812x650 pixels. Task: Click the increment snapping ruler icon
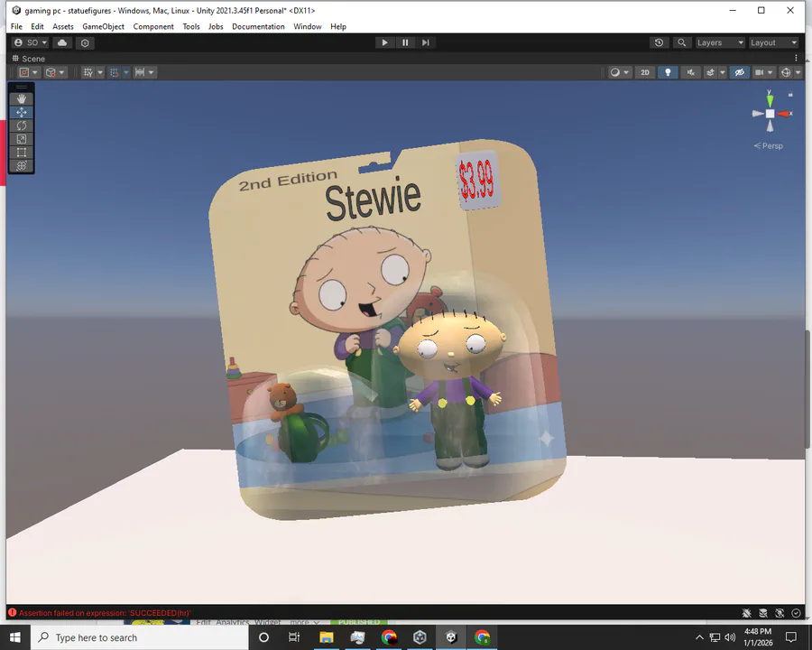(x=140, y=72)
